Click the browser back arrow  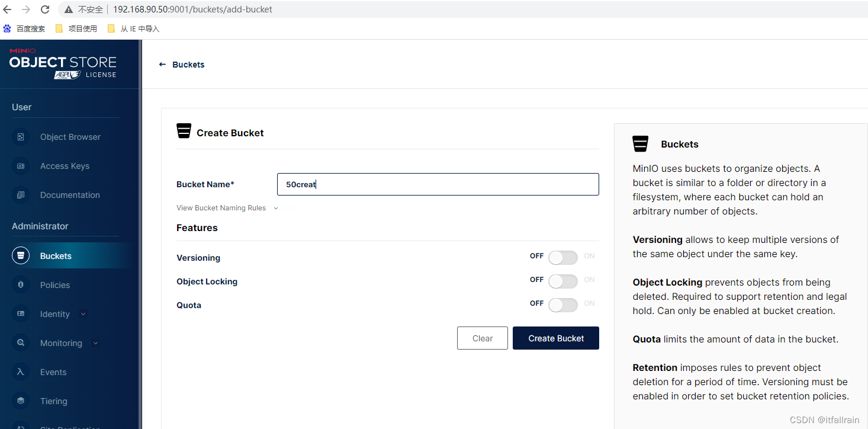(x=7, y=9)
